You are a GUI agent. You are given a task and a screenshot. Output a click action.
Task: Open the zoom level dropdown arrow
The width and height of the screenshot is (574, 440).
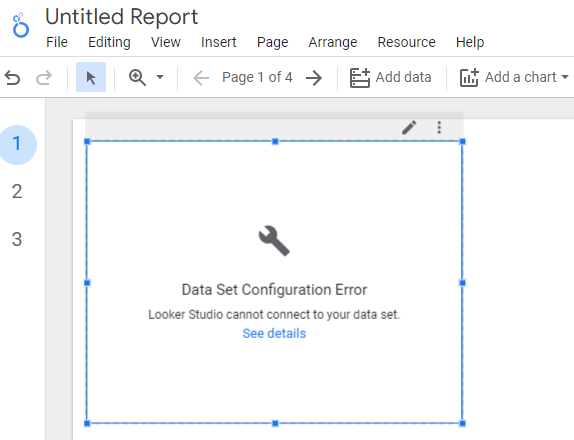coord(160,77)
